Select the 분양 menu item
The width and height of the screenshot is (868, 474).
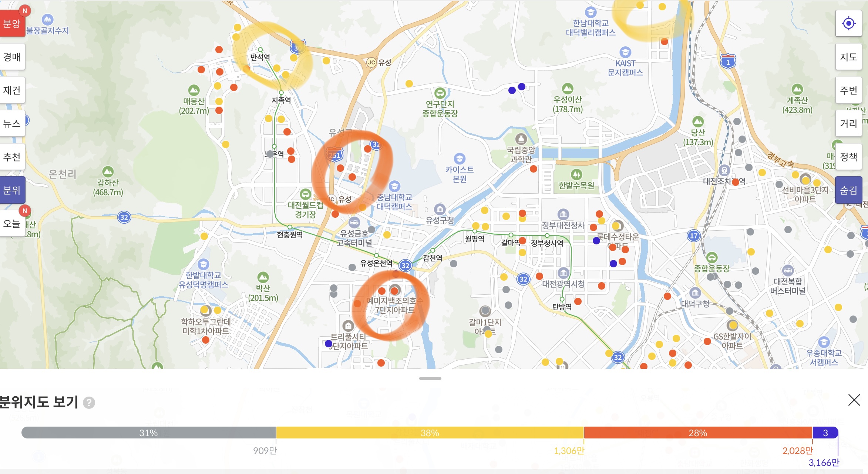(x=12, y=24)
